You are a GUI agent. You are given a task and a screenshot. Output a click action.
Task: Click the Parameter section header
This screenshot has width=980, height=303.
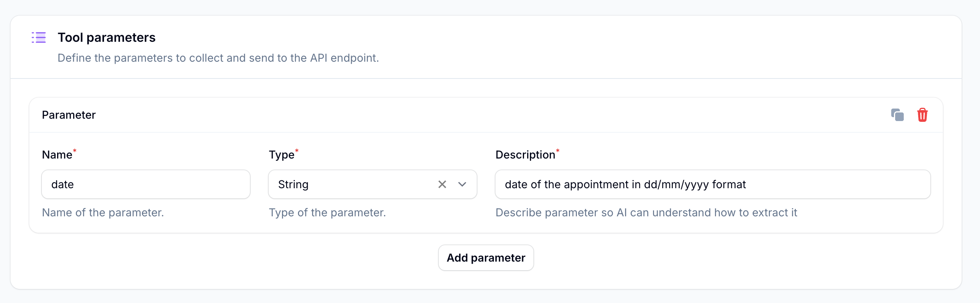(69, 115)
